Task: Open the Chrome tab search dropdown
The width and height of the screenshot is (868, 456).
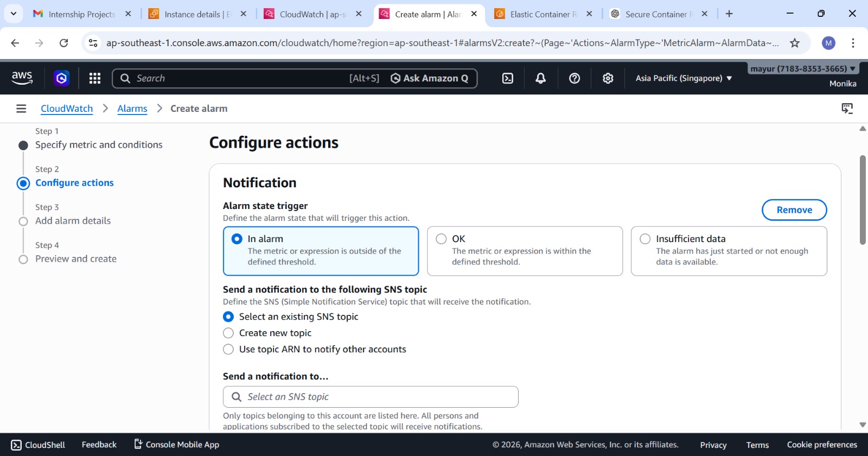Action: 14,14
